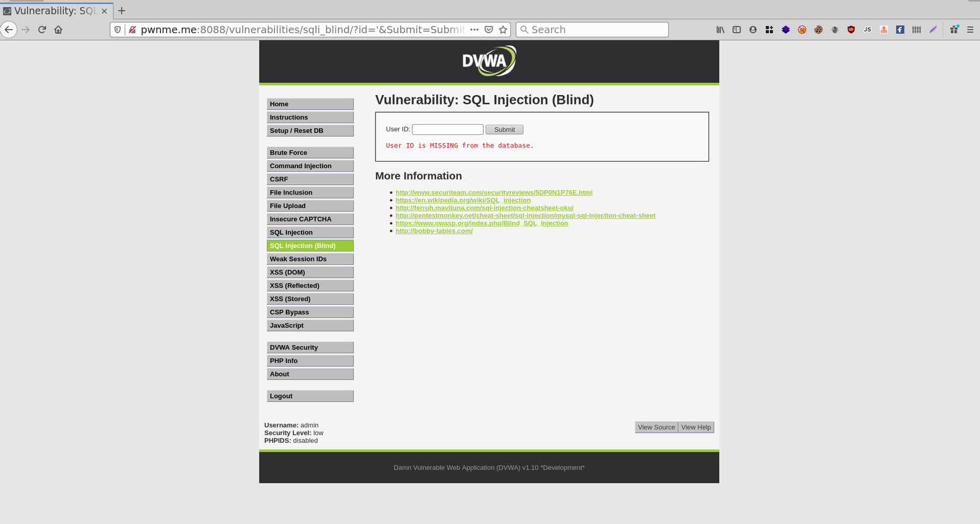This screenshot has height=524, width=980.
Task: Click the Facebook container extension icon
Action: [900, 30]
